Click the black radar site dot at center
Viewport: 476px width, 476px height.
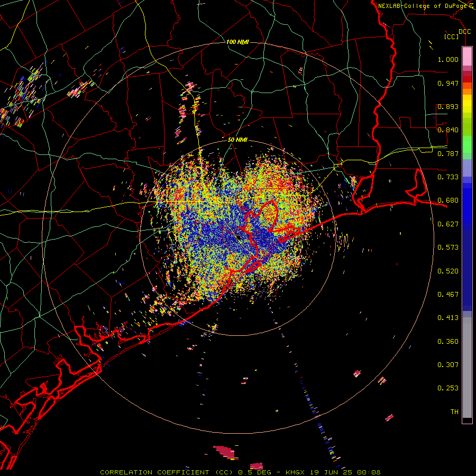239,236
